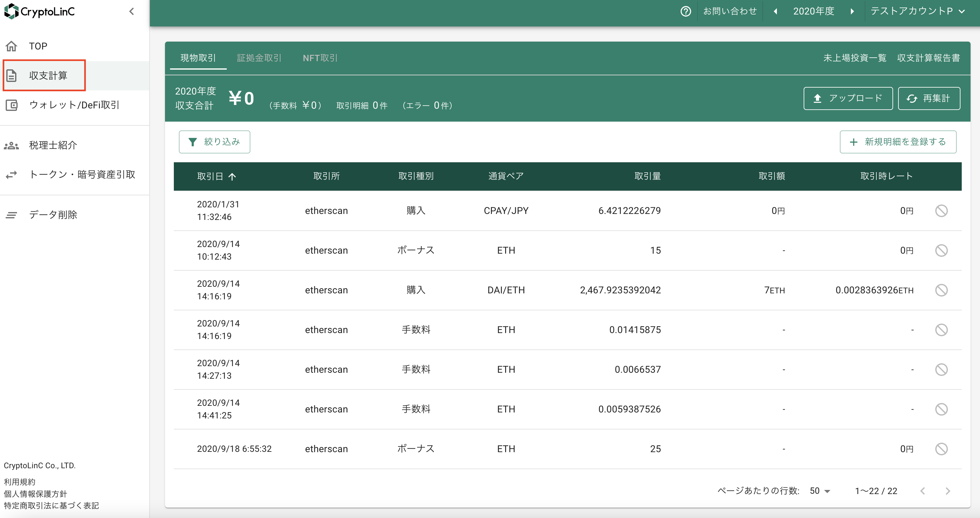This screenshot has width=980, height=518.
Task: Click the CPAY/JPY currency pair cell
Action: [x=506, y=210]
